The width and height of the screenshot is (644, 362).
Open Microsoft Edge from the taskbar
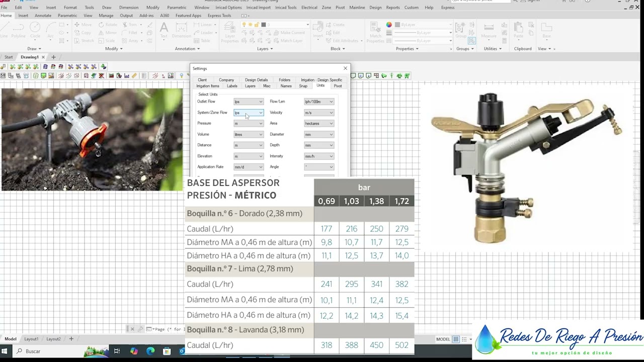tap(150, 351)
